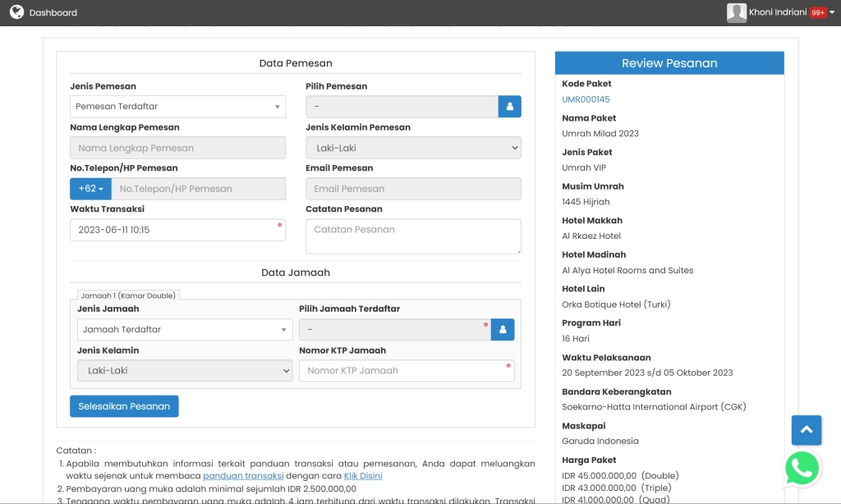Screen dimensions: 841x504
Task: Click the Catatan Pesanan text area
Action: (413, 236)
